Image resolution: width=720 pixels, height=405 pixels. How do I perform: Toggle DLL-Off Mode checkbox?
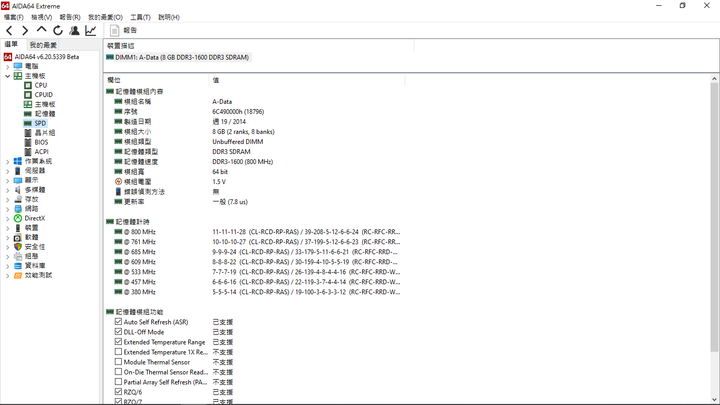click(x=118, y=332)
